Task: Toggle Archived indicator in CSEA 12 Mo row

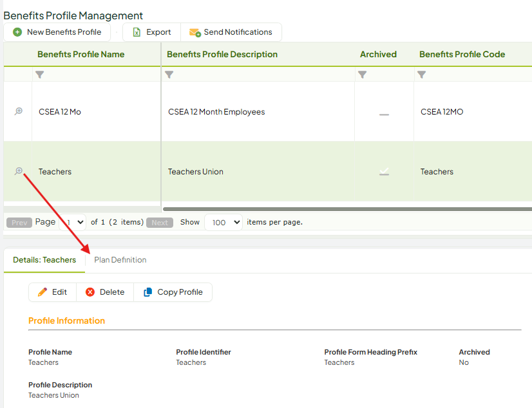Action: (x=384, y=115)
